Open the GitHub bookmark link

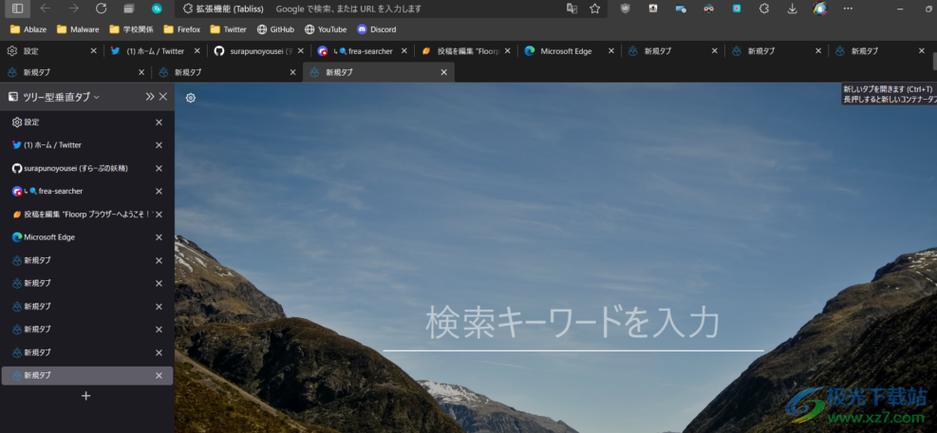click(x=275, y=29)
